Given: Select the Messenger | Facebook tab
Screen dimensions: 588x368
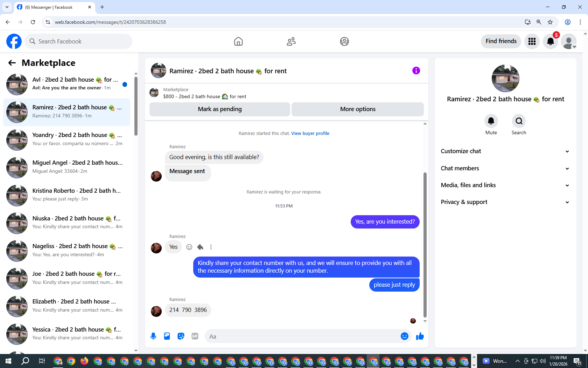Looking at the screenshot, I should (x=54, y=7).
